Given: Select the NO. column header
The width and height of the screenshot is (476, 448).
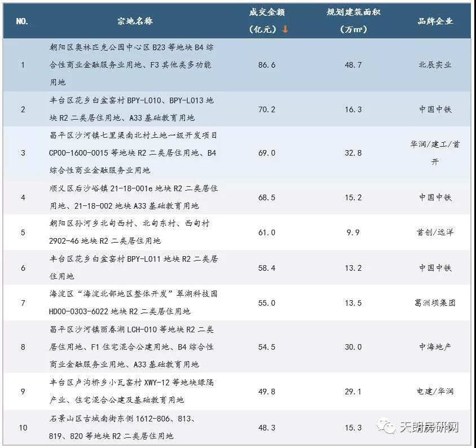Looking at the screenshot, I should pos(22,21).
